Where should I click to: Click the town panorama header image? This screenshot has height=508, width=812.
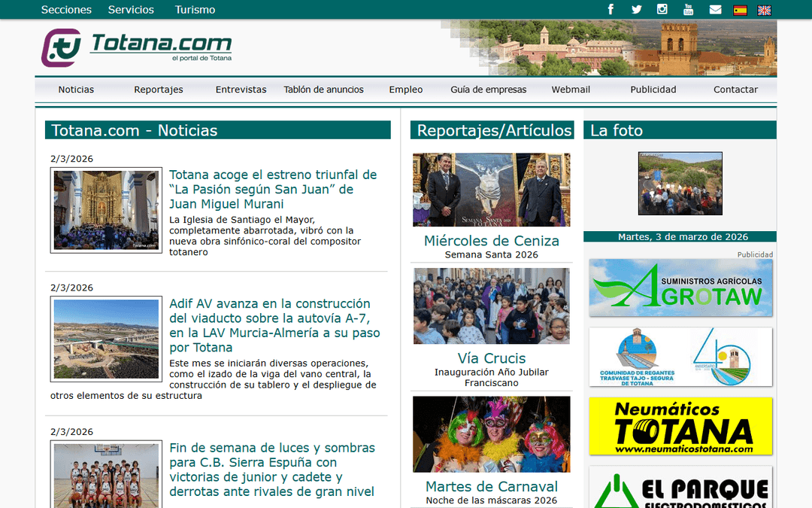coord(609,48)
